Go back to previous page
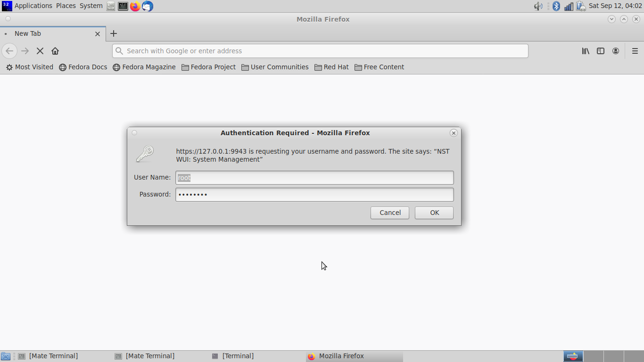 click(x=9, y=51)
